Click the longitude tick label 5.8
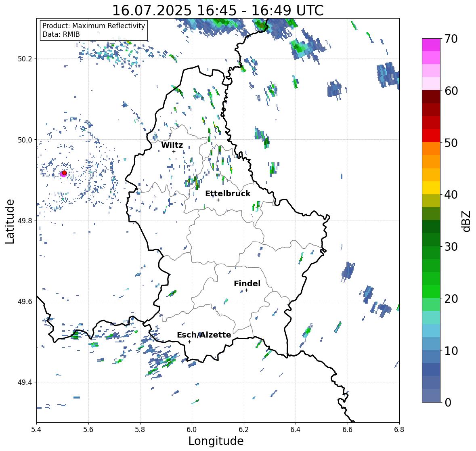Screen dimensions: 476x451 (x=140, y=430)
